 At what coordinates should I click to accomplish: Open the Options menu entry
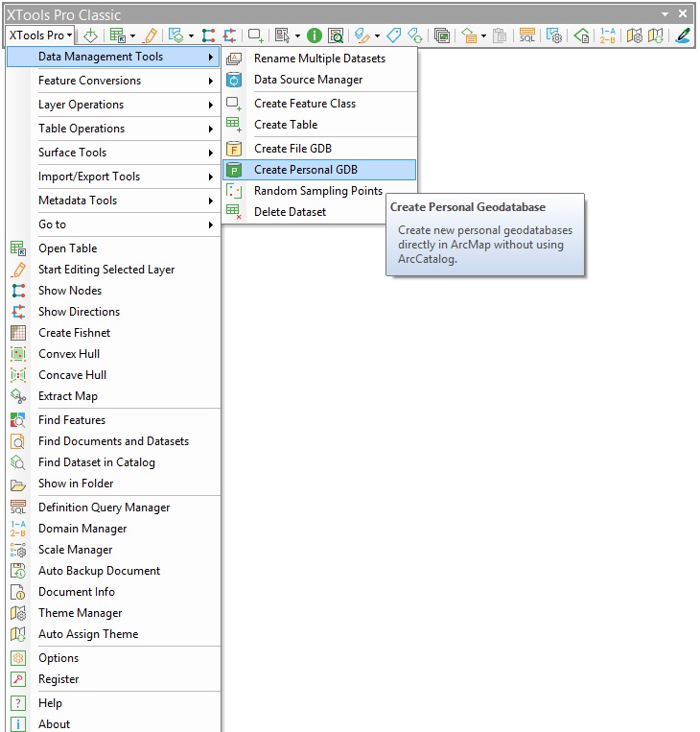(113, 658)
